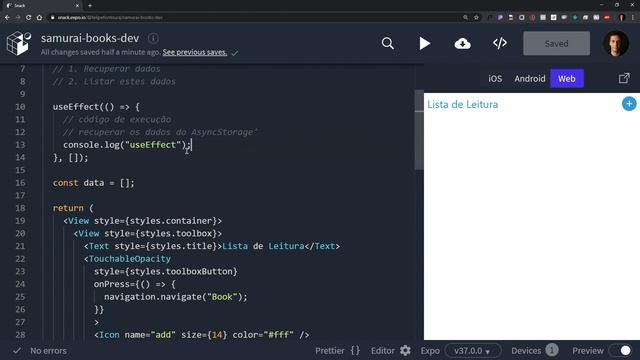This screenshot has width=640, height=360.
Task: Run the project with play icon
Action: [x=424, y=43]
